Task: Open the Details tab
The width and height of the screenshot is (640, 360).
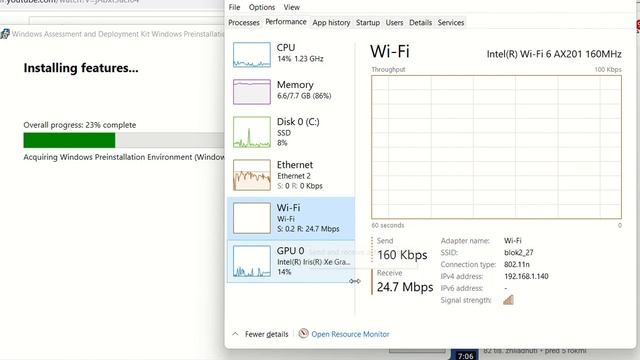Action: [x=420, y=23]
